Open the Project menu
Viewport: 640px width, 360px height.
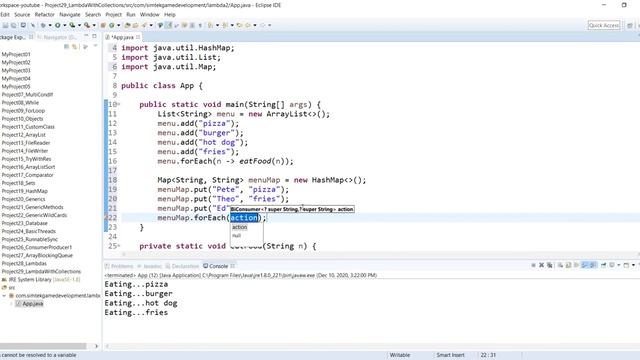(113, 15)
